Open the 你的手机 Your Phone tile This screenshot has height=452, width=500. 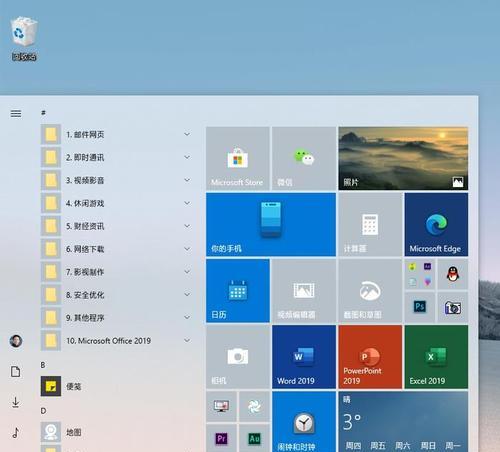[271, 224]
